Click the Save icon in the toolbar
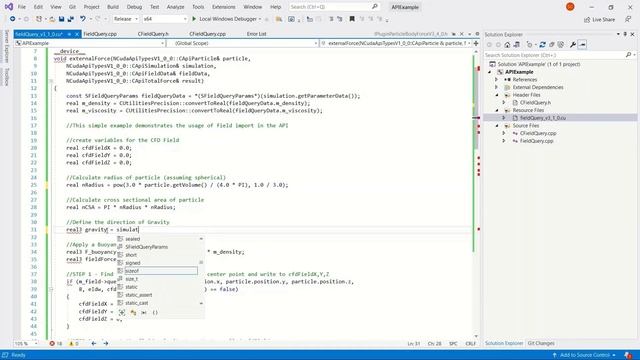This screenshot has width=640, height=360. [x=61, y=19]
